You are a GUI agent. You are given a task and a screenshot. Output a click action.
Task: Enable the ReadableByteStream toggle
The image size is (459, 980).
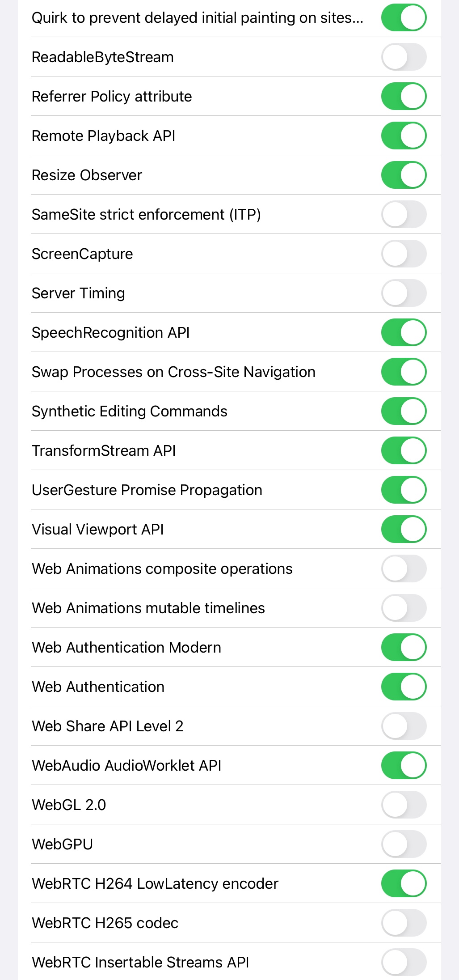404,57
